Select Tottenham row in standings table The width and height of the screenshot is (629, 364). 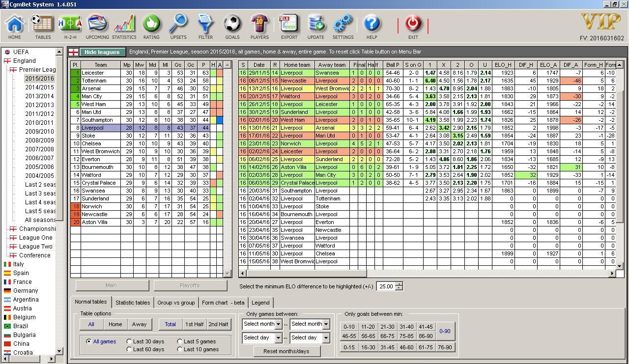tap(146, 81)
